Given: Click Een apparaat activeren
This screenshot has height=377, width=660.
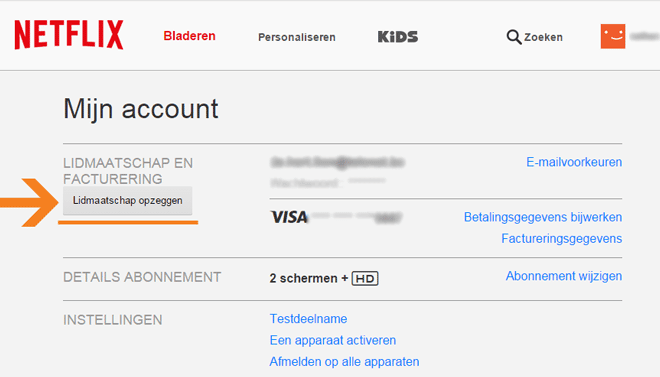Looking at the screenshot, I should pyautogui.click(x=333, y=340).
